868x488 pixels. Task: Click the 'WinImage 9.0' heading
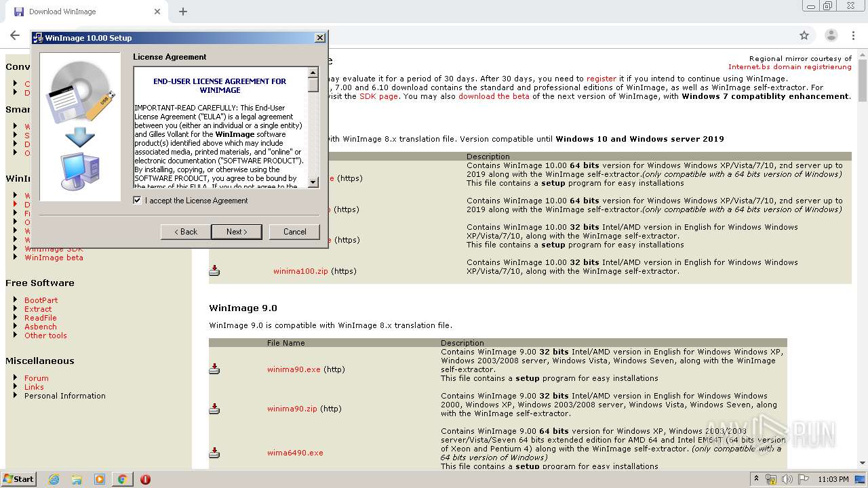point(243,308)
